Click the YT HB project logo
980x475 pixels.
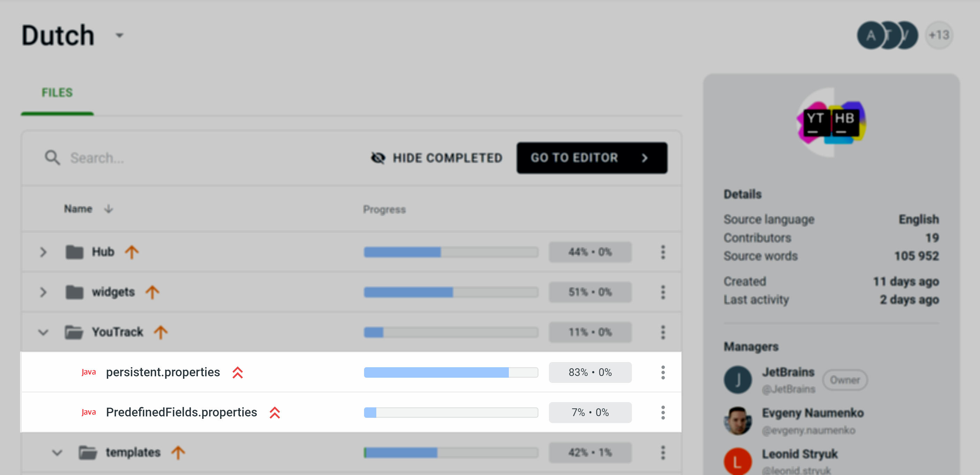coord(831,122)
